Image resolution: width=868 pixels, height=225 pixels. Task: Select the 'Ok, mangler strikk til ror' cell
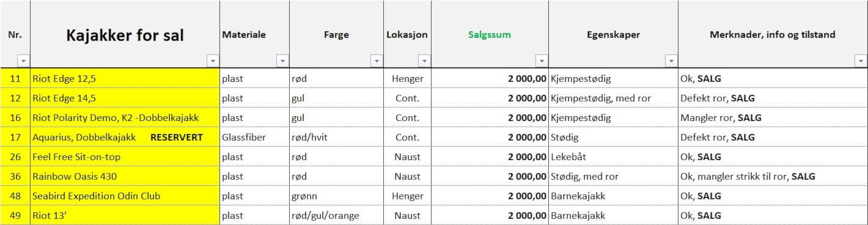[773, 176]
